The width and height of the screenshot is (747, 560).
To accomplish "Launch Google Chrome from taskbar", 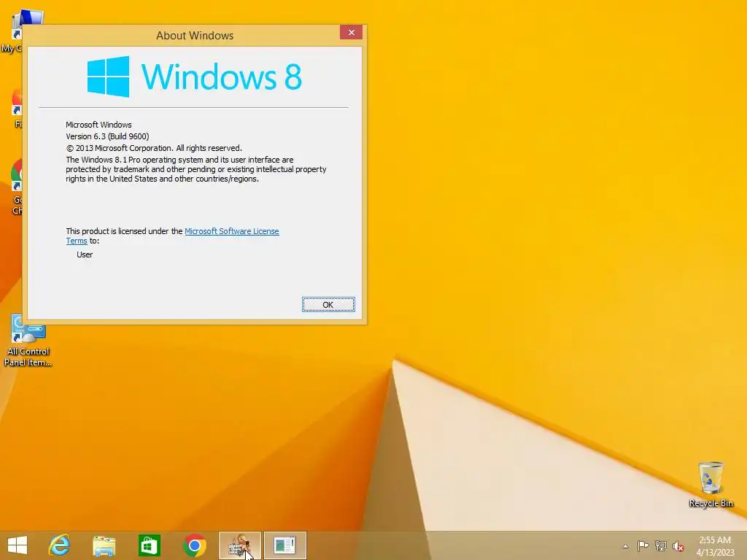I will click(x=194, y=545).
